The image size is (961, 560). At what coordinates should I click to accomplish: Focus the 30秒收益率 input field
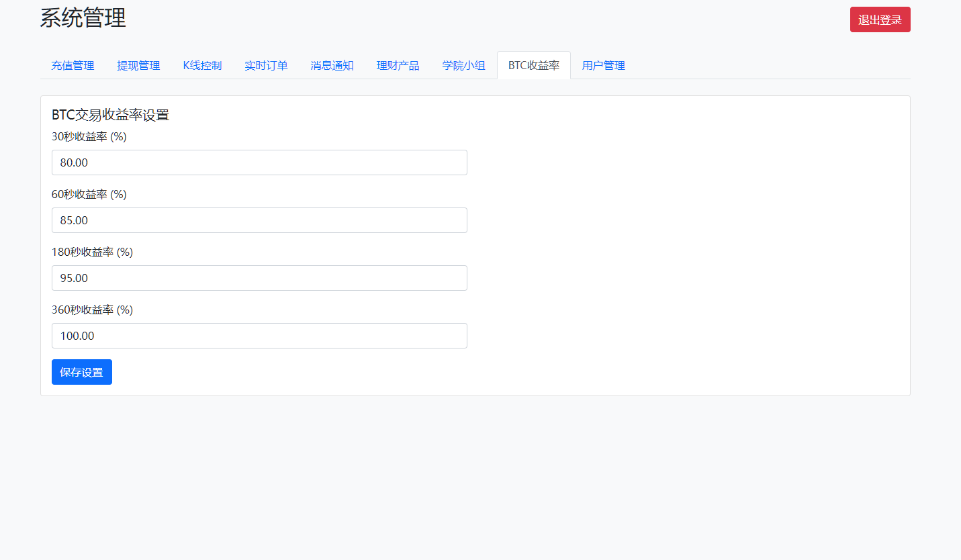coord(259,162)
